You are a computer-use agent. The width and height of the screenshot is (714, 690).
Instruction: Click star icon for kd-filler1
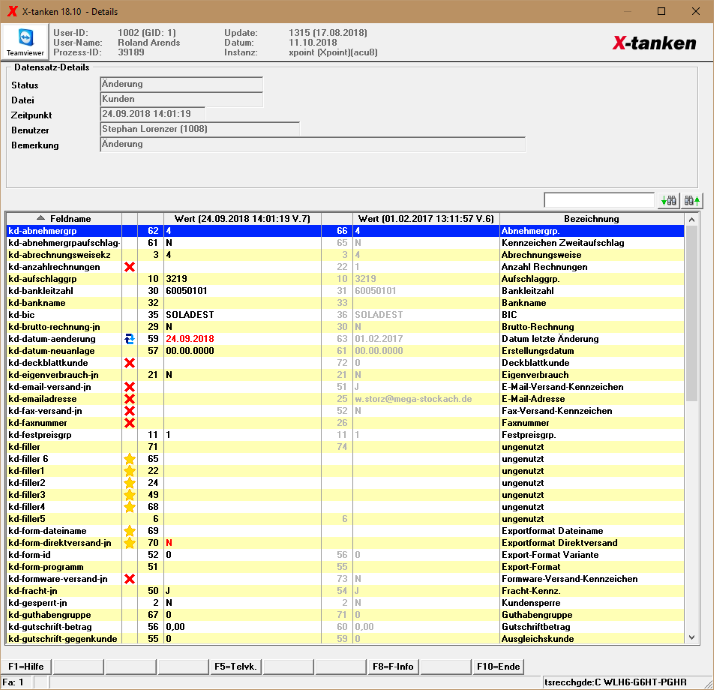tap(129, 471)
